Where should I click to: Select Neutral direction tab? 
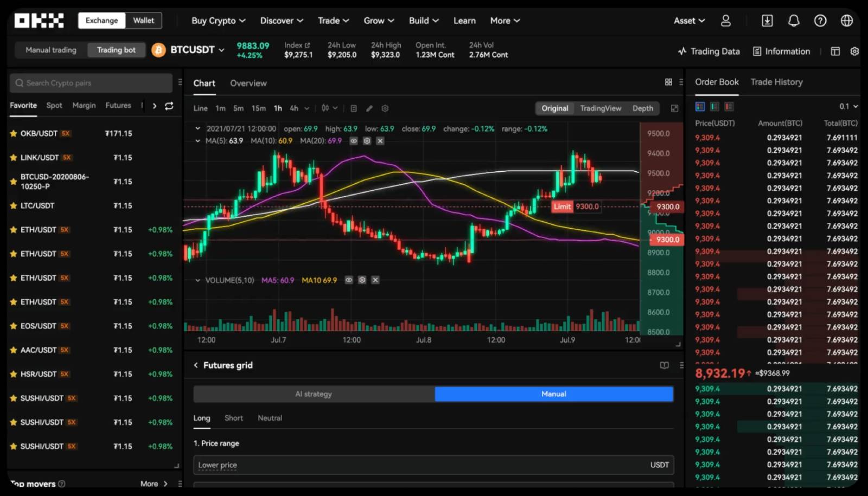pyautogui.click(x=270, y=418)
